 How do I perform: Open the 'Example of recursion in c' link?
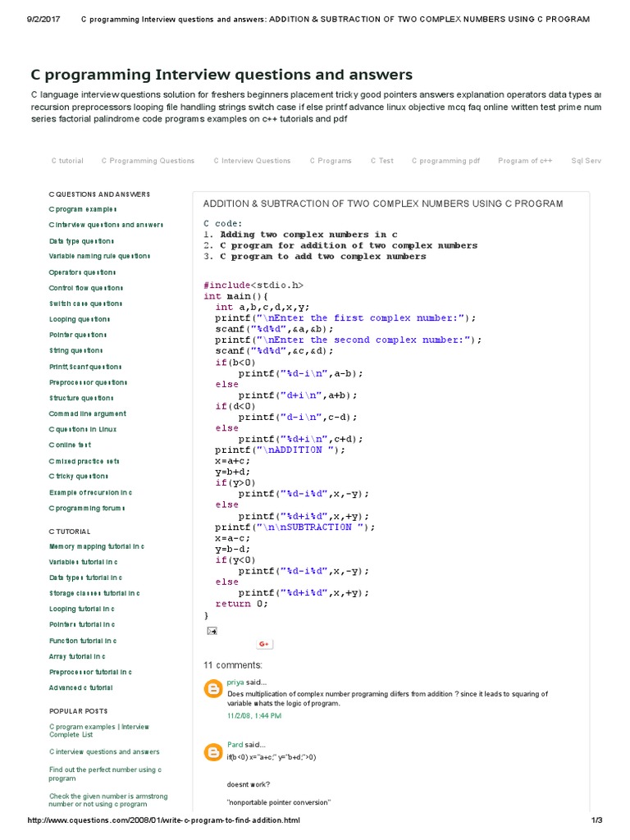coord(90,492)
